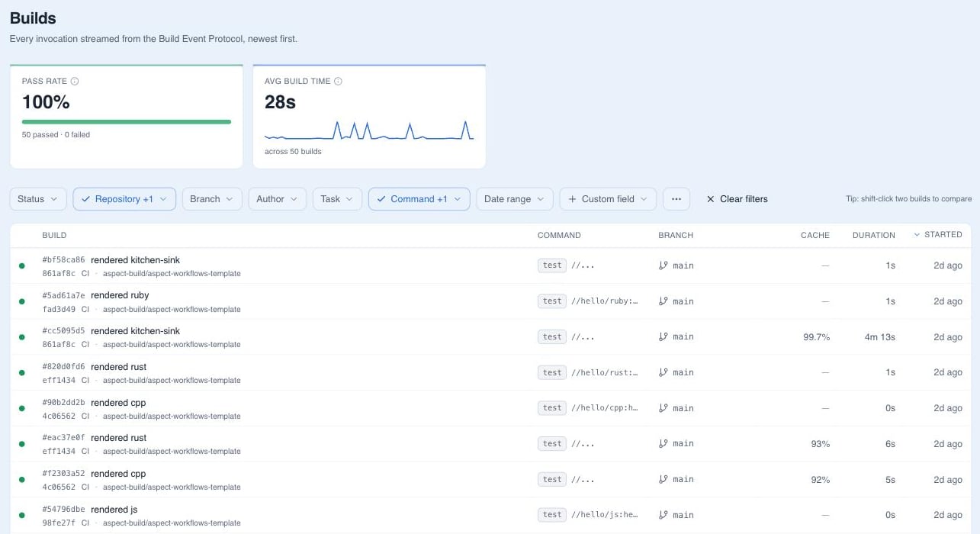Screen dimensions: 980x534
Task: Click the //hello/ruby command text
Action: 605,301
